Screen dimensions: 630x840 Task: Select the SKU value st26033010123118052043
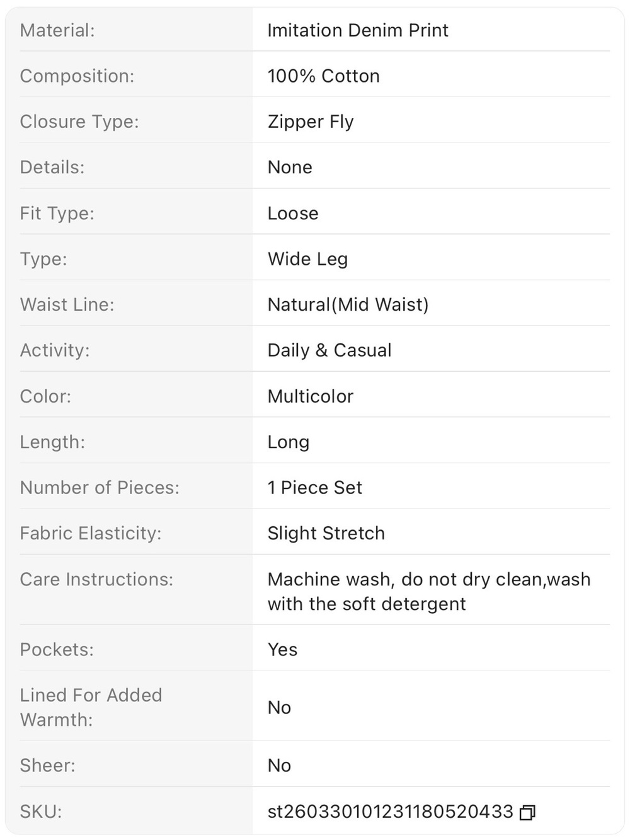point(390,812)
